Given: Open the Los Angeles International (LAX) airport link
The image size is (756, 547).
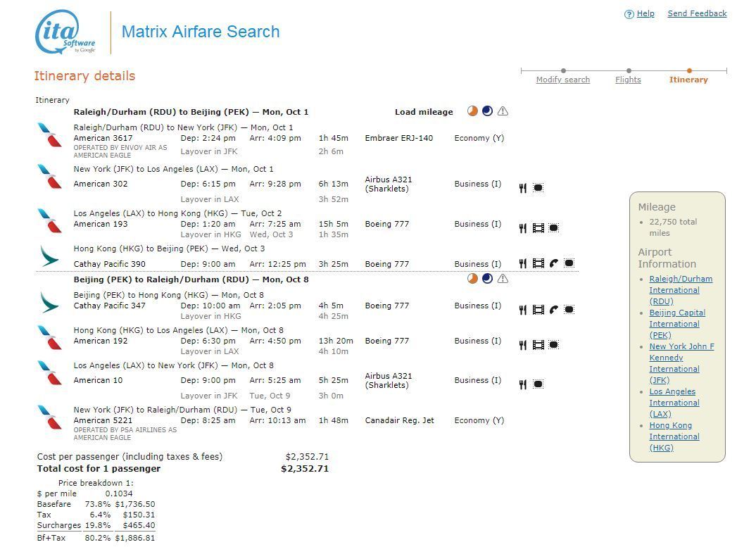Looking at the screenshot, I should pyautogui.click(x=674, y=403).
